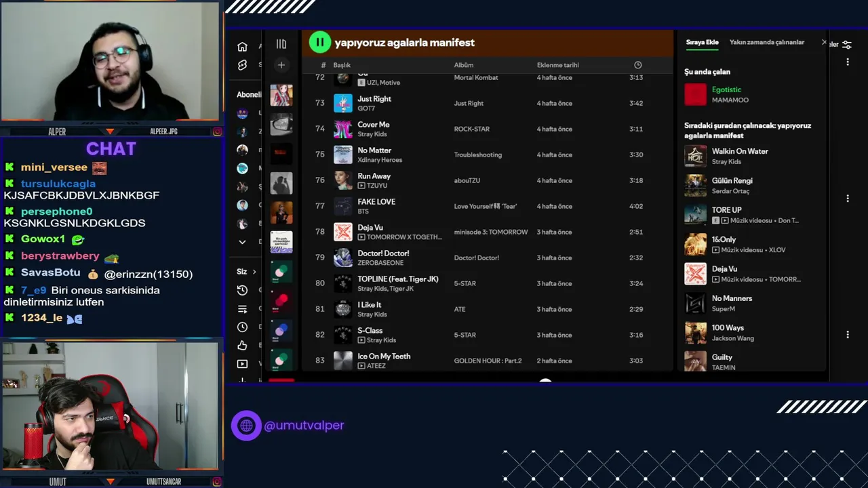Image resolution: width=868 pixels, height=488 pixels.
Task: Open the Siz section arrow
Action: (x=254, y=272)
